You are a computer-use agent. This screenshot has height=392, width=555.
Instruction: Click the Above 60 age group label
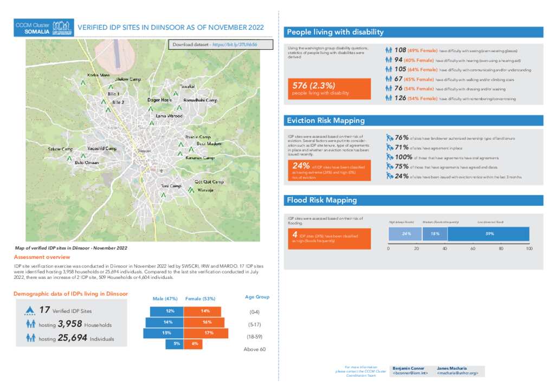coord(255,349)
